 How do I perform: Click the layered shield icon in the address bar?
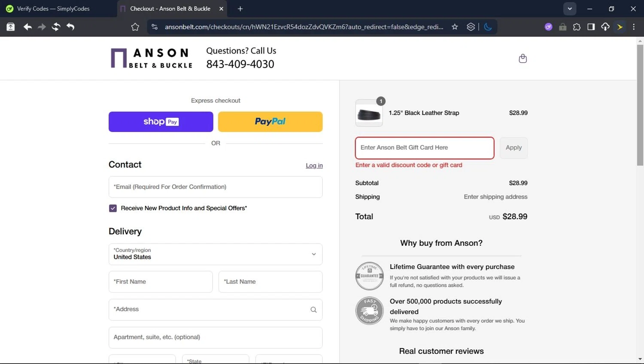click(x=471, y=27)
